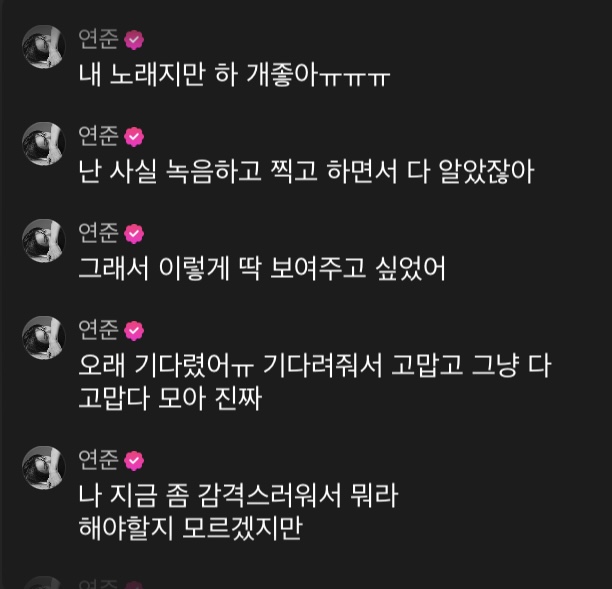Select message starting '오래 기다렸어ㅠ 기다려줘서 고맙고'
The image size is (612, 589).
tap(315, 382)
